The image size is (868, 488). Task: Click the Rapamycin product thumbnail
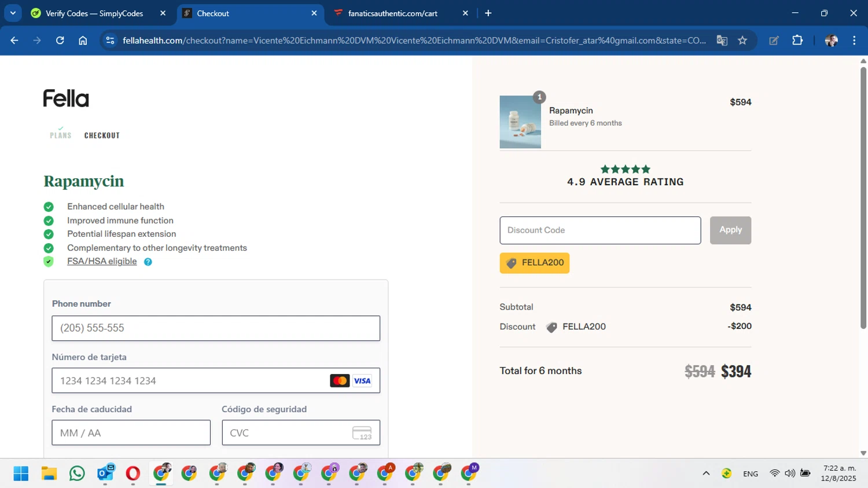click(520, 122)
